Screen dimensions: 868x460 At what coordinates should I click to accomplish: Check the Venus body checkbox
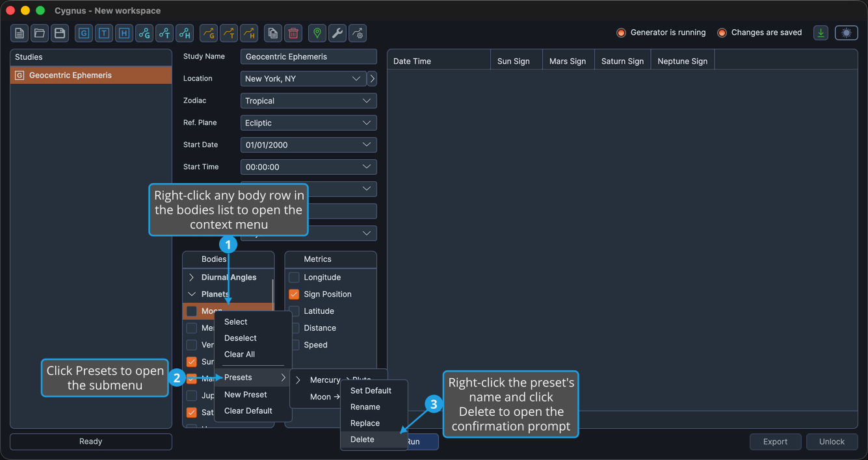[x=192, y=345]
